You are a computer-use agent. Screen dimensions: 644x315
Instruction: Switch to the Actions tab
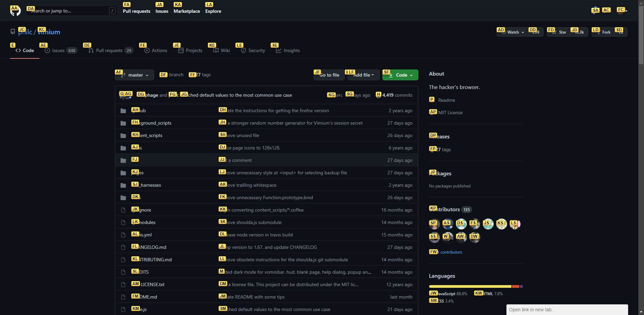click(x=156, y=50)
